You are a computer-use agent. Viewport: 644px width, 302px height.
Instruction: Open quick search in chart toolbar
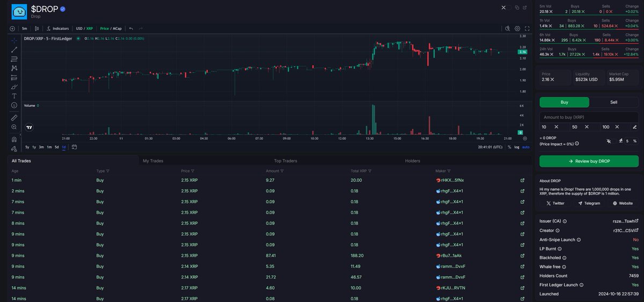point(507,28)
